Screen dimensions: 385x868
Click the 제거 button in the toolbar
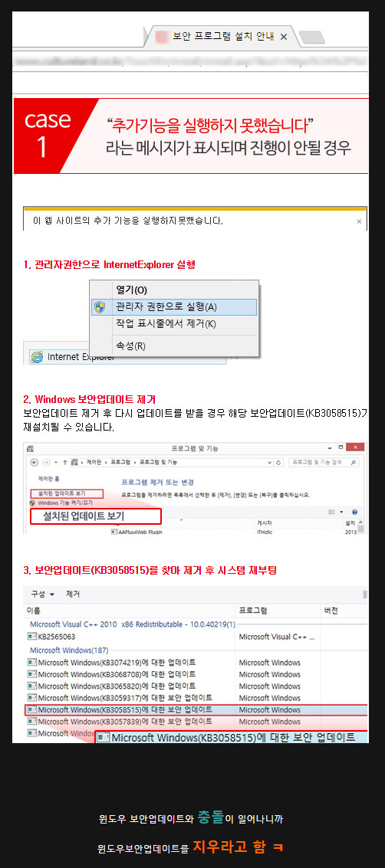tap(73, 594)
